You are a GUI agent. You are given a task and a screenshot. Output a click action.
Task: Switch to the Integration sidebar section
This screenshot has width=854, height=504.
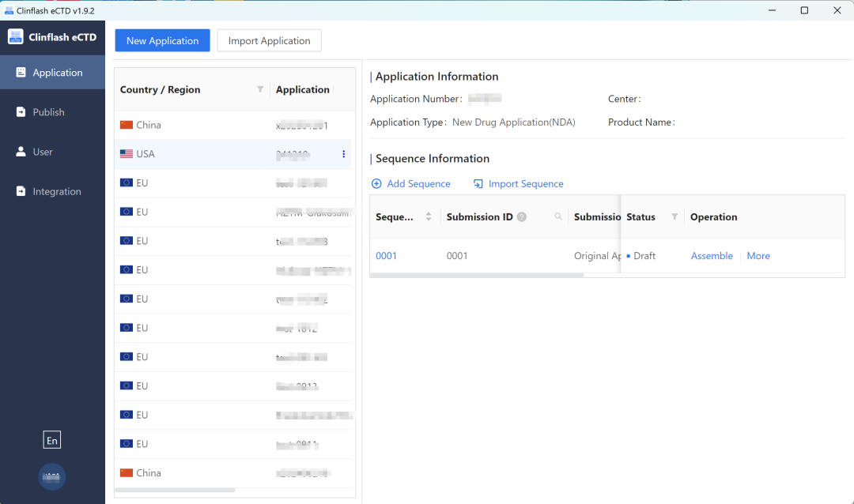52,191
